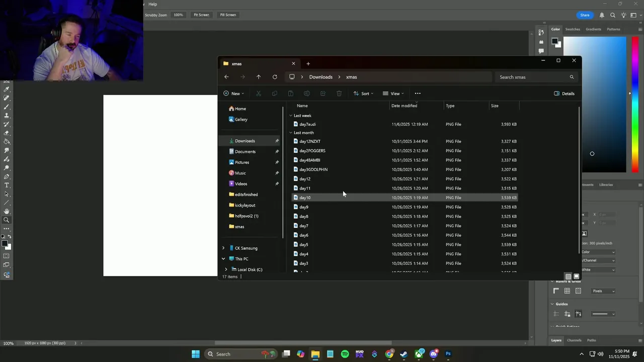Click Photoshop notifications bell icon

[602, 15]
